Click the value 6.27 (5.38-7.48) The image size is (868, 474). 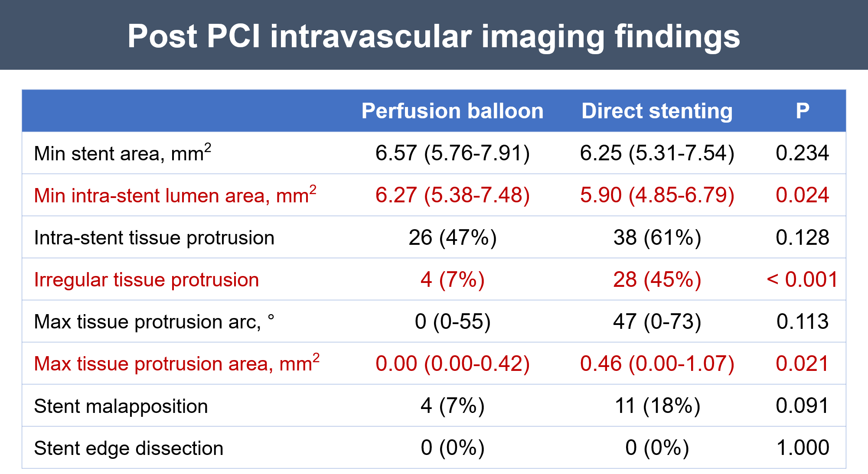[452, 195]
